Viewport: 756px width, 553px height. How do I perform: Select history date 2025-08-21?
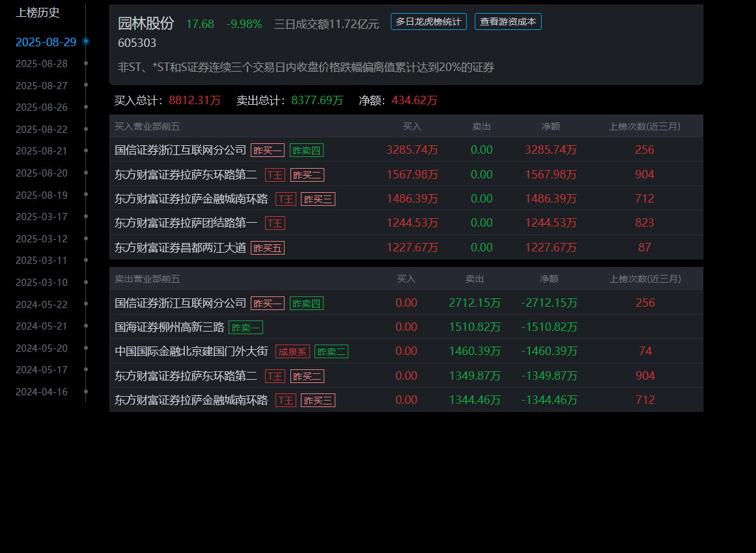coord(42,151)
